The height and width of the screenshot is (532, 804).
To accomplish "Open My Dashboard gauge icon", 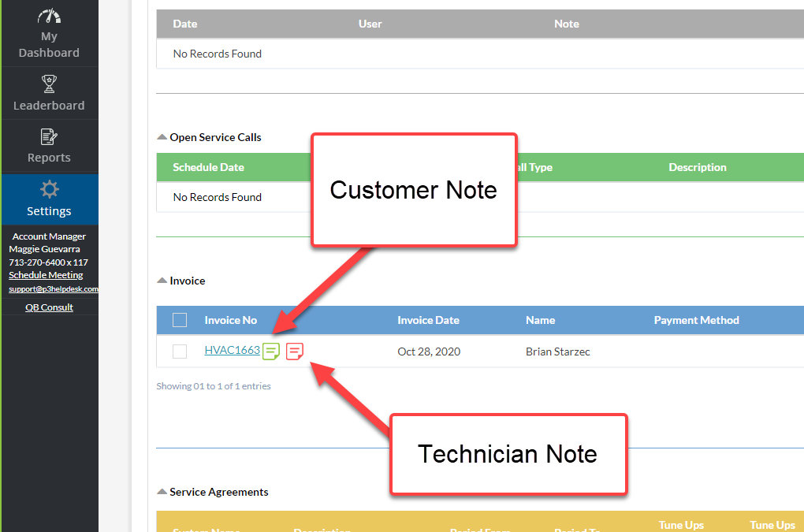I will (x=49, y=16).
